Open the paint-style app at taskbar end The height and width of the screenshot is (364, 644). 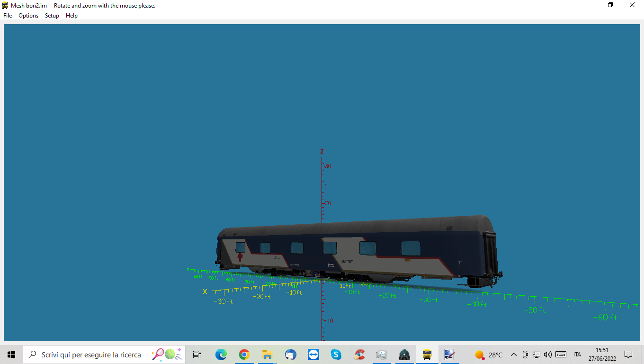pyautogui.click(x=449, y=355)
